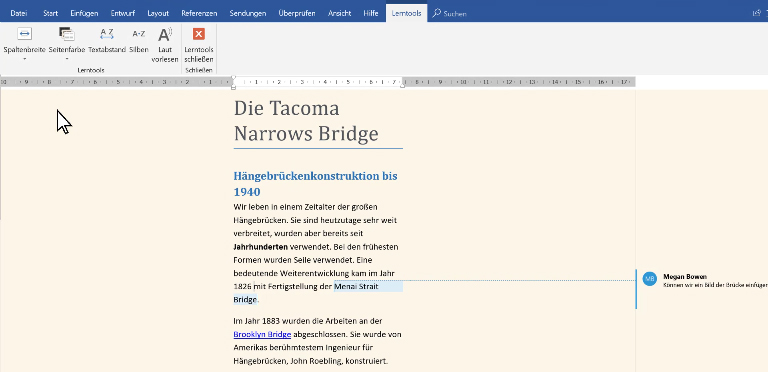The height and width of the screenshot is (372, 769).
Task: Click the paragraph starting Im Jahr 1883
Action: (318, 341)
